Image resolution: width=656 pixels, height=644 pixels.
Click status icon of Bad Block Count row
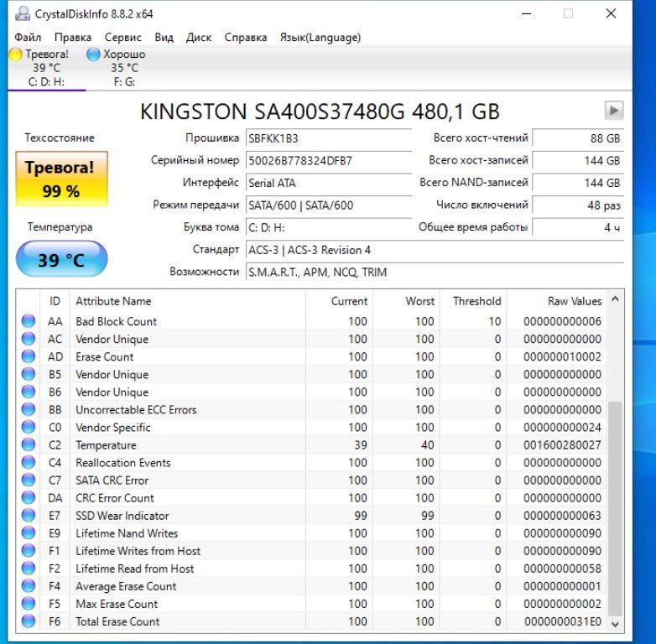point(28,321)
